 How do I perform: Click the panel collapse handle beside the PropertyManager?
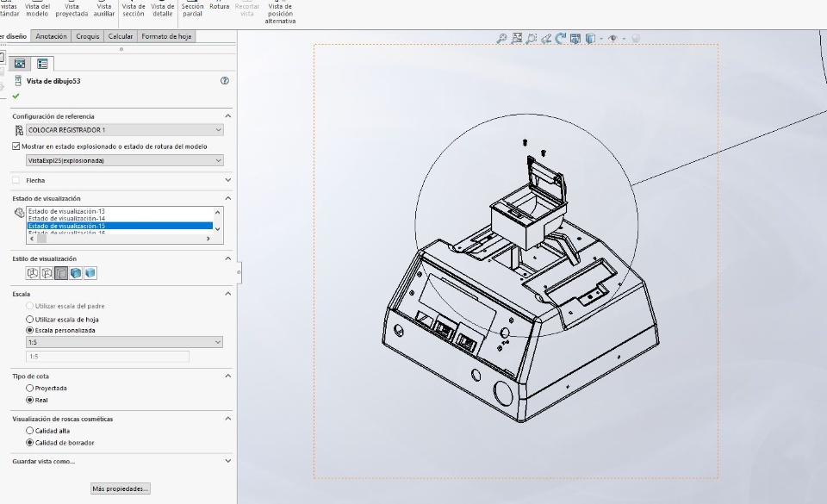point(239,272)
